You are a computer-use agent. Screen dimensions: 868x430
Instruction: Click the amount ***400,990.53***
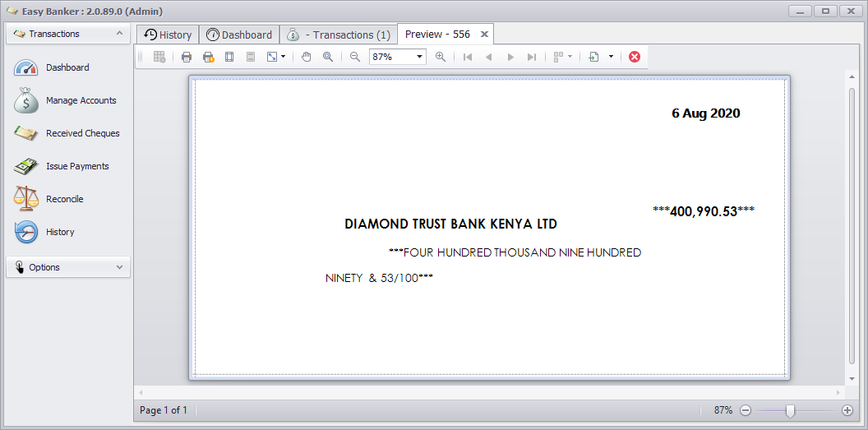[704, 211]
